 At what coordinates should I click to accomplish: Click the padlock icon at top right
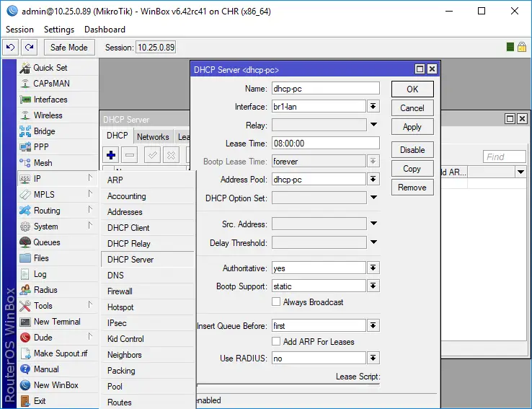pos(522,47)
